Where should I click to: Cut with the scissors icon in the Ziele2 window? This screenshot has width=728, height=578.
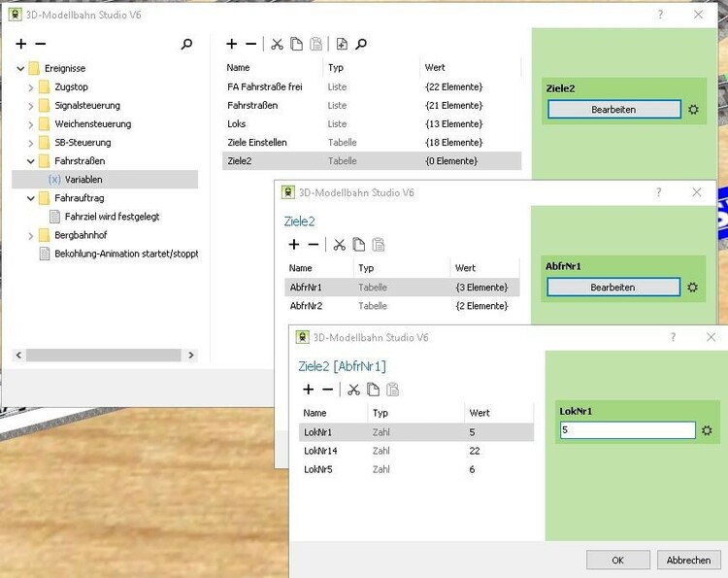pos(340,245)
